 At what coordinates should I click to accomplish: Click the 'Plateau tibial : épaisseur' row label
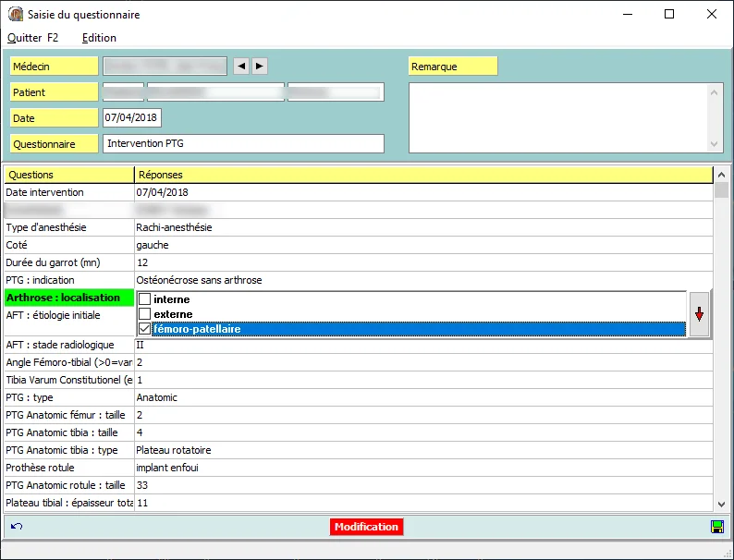(69, 503)
